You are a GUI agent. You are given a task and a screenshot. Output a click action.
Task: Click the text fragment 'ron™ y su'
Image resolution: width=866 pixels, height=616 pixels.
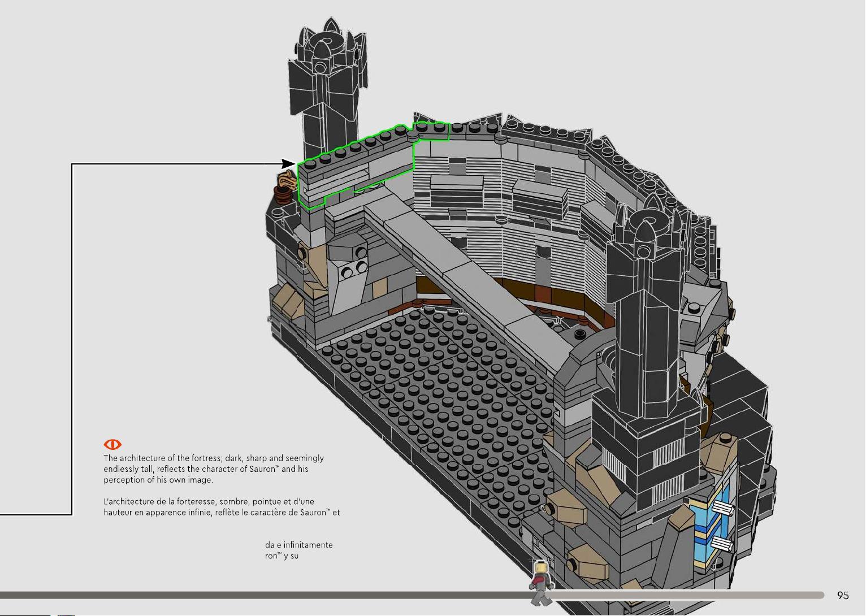pos(282,556)
